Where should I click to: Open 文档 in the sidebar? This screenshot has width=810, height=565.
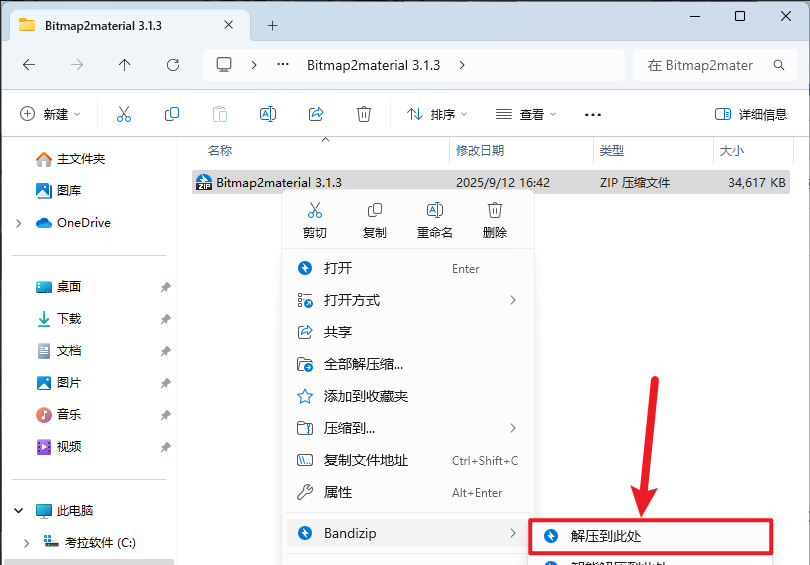click(58, 351)
